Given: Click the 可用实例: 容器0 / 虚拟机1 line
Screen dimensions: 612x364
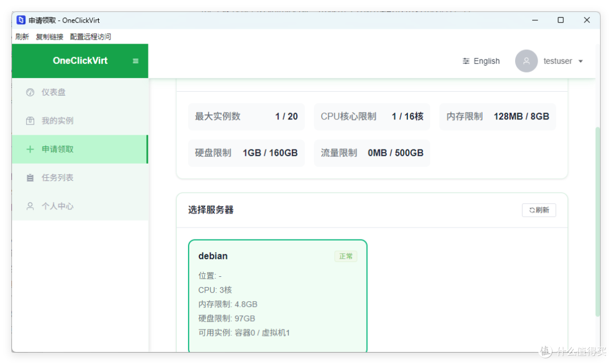Looking at the screenshot, I should (x=244, y=333).
